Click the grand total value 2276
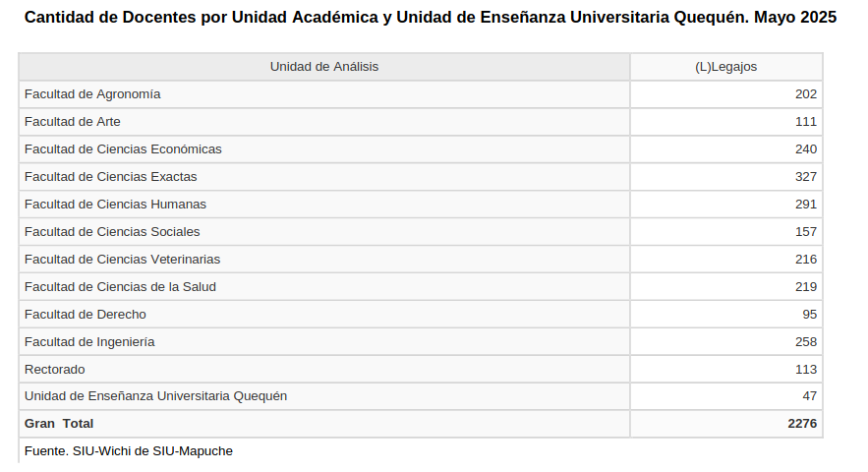The width and height of the screenshot is (868, 472). pyautogui.click(x=802, y=424)
